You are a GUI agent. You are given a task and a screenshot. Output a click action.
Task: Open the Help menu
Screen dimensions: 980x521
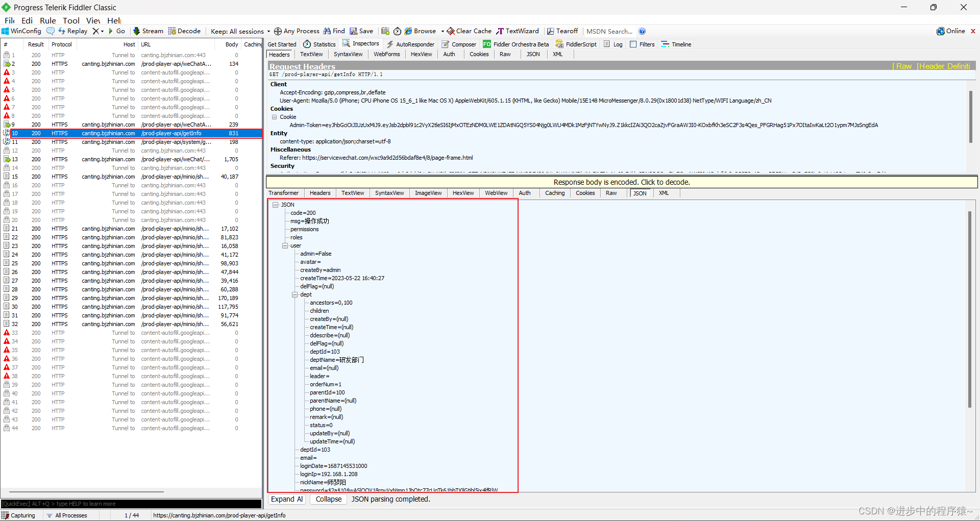[114, 20]
